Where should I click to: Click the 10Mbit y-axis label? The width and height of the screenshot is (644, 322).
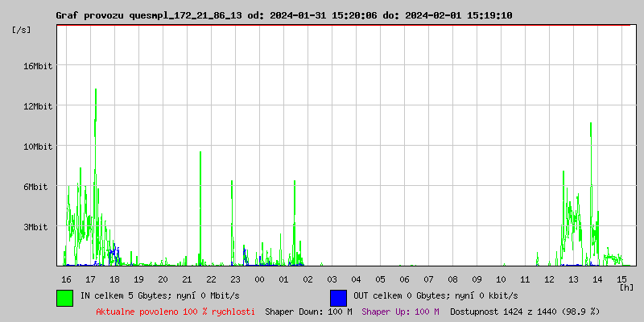(x=38, y=147)
